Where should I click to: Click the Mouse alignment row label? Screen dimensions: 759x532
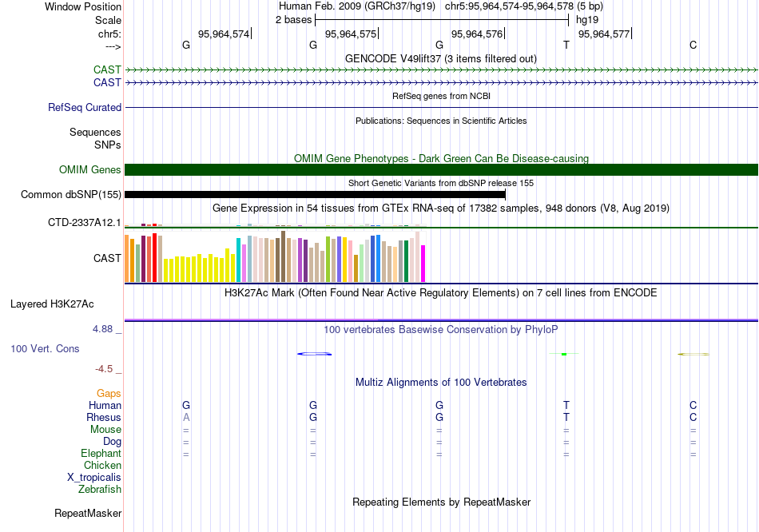[x=105, y=430]
